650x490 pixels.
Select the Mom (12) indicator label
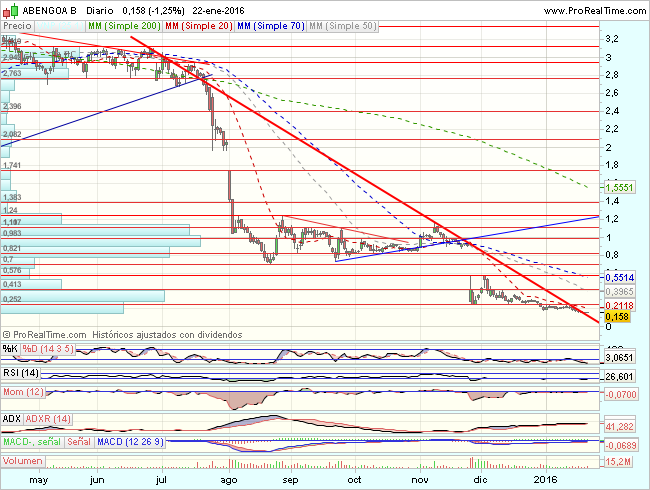pos(24,392)
